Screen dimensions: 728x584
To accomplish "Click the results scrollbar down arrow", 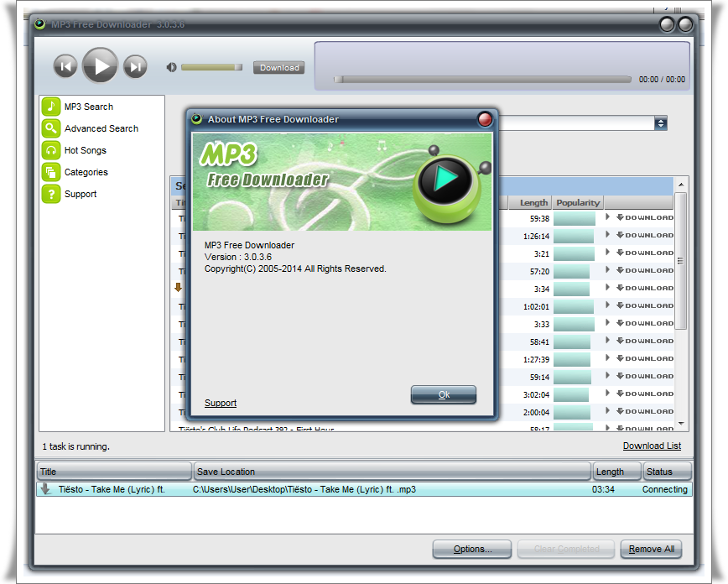I will tap(681, 424).
